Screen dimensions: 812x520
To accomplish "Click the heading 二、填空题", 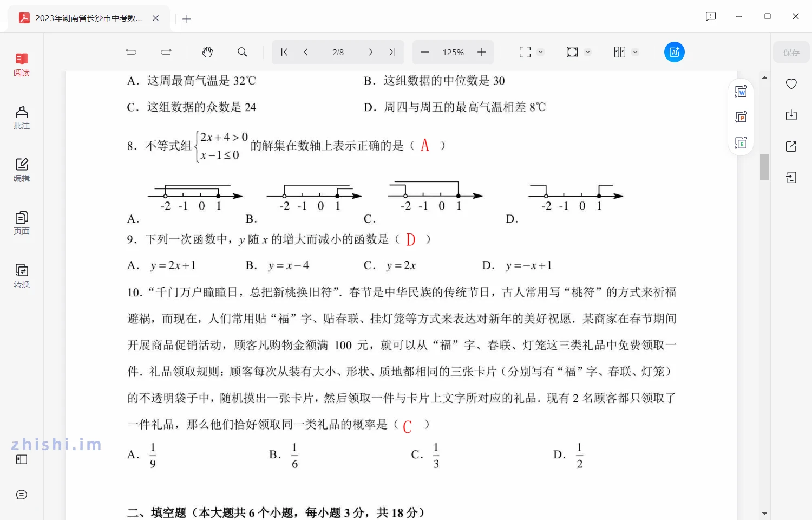I will pos(157,512).
